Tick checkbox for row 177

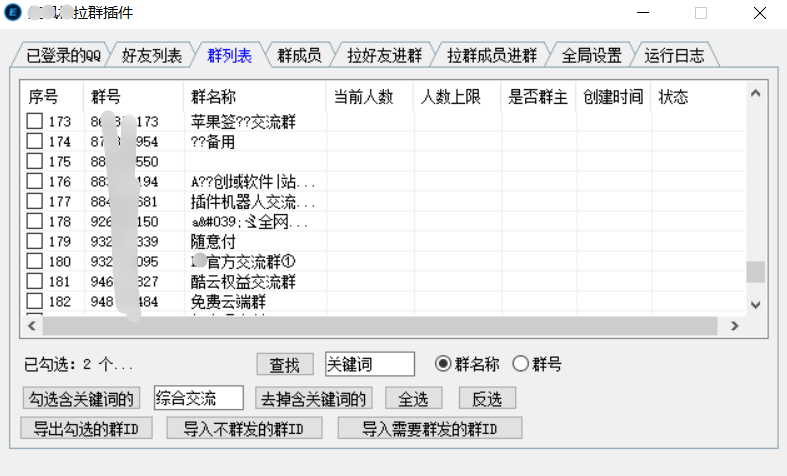tap(34, 202)
